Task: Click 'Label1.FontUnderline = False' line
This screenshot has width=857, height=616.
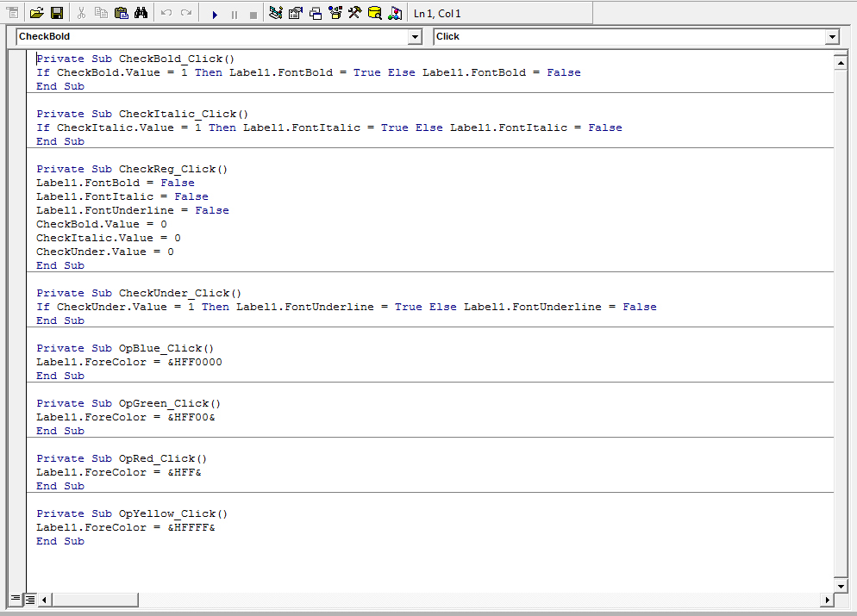Action: coord(133,210)
